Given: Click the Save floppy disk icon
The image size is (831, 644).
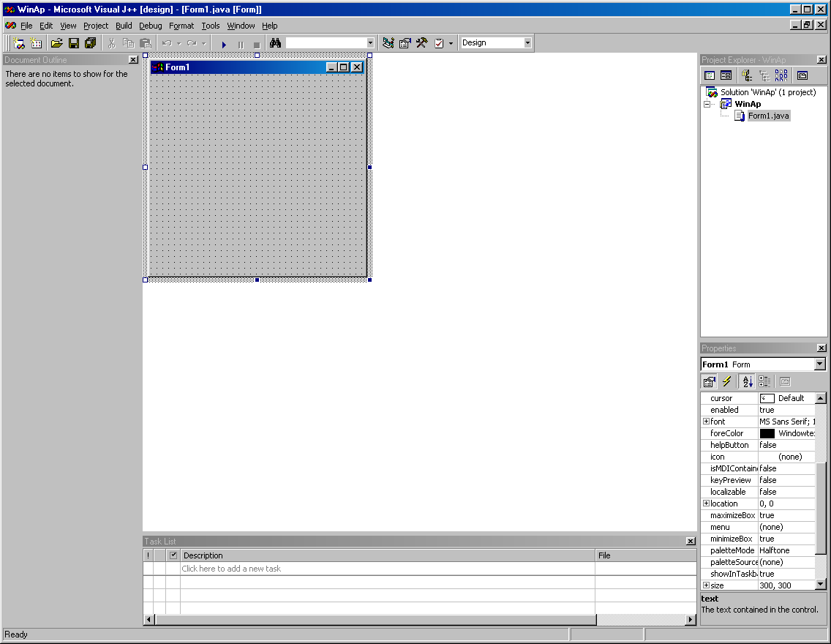Looking at the screenshot, I should [x=74, y=43].
